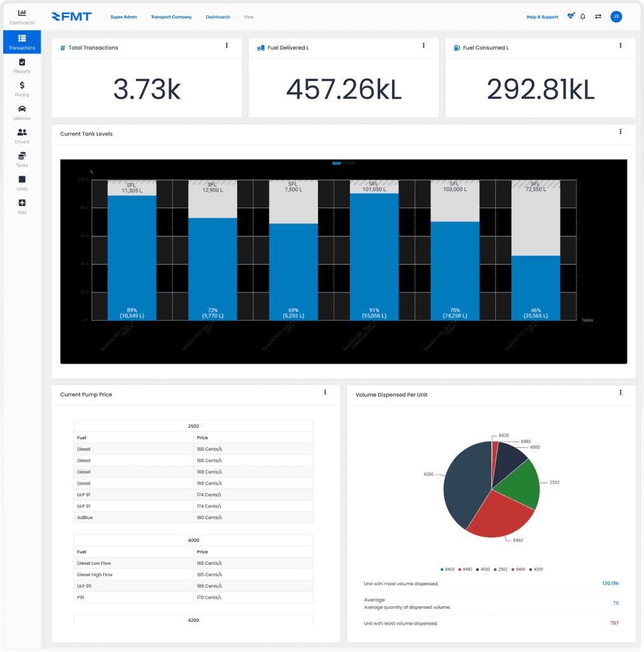Screen dimensions: 644x652
Task: Click the heartbeat status icon with red dot
Action: pyautogui.click(x=570, y=16)
